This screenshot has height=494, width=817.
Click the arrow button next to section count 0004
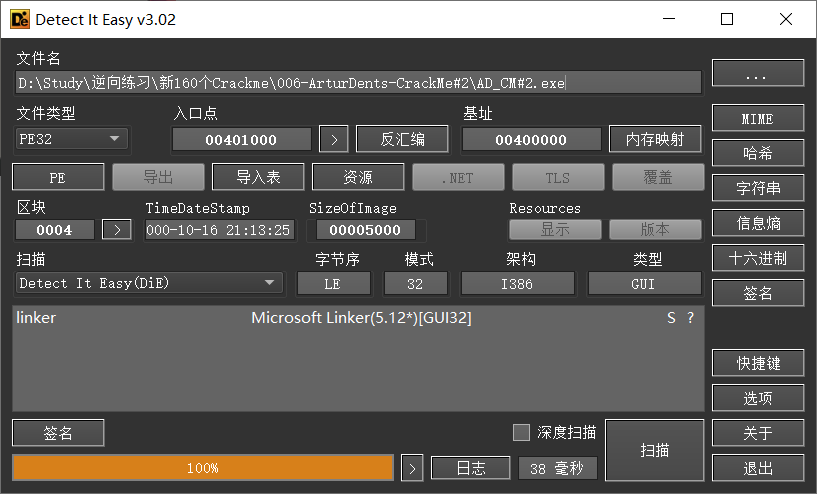[117, 230]
